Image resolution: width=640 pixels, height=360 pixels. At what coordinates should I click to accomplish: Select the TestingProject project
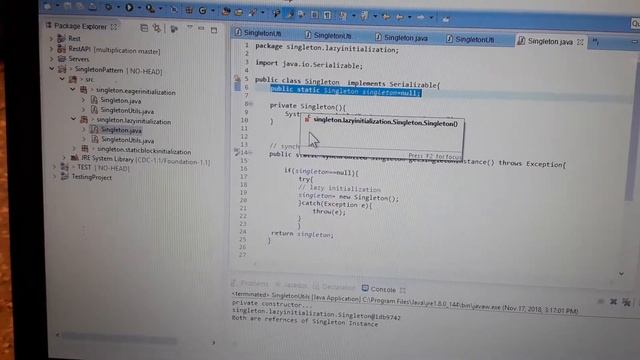(91, 177)
